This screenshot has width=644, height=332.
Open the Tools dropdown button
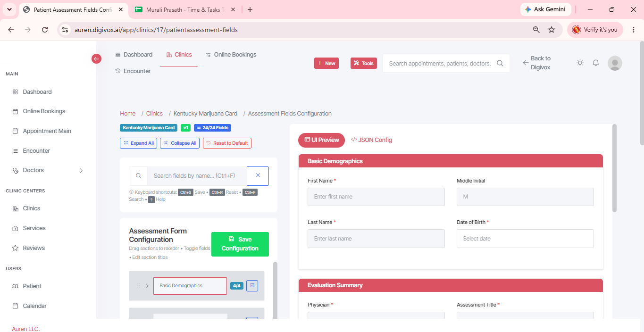(364, 63)
